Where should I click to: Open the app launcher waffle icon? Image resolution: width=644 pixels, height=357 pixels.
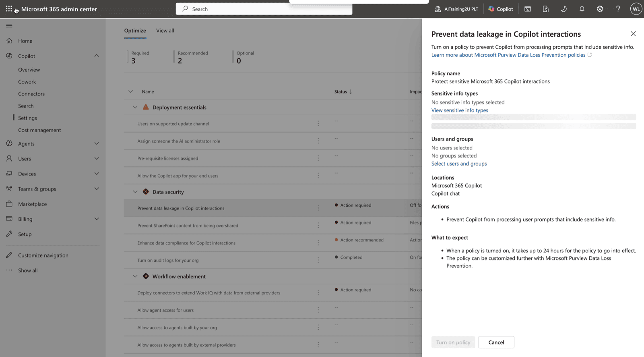9,8
